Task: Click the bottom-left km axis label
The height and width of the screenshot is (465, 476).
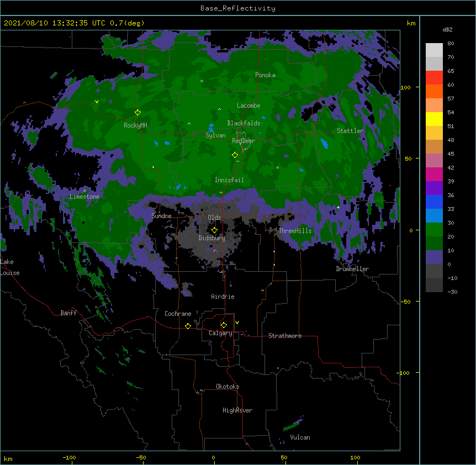Action: (8, 459)
